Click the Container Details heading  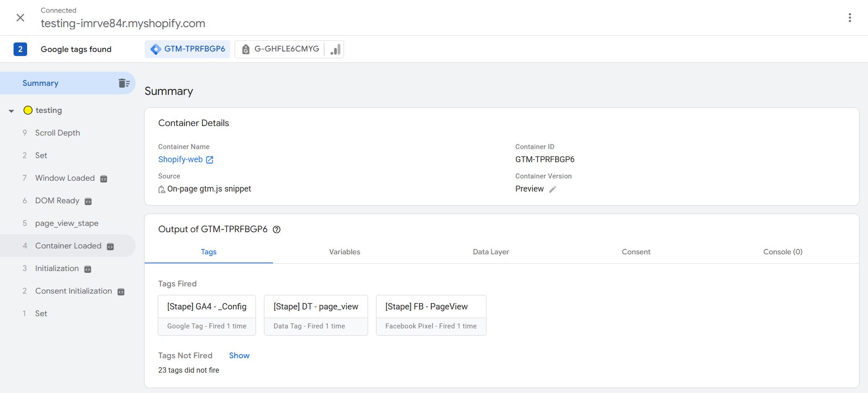(x=193, y=123)
